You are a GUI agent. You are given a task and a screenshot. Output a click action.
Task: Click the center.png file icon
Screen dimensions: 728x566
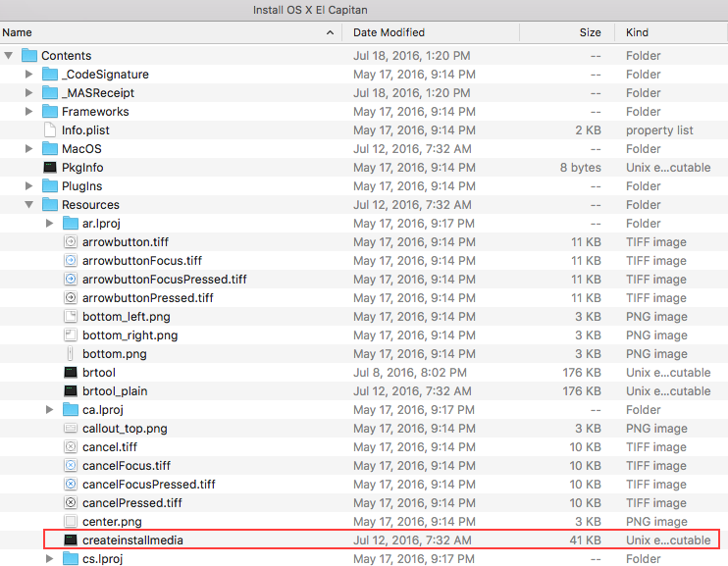[x=70, y=521]
